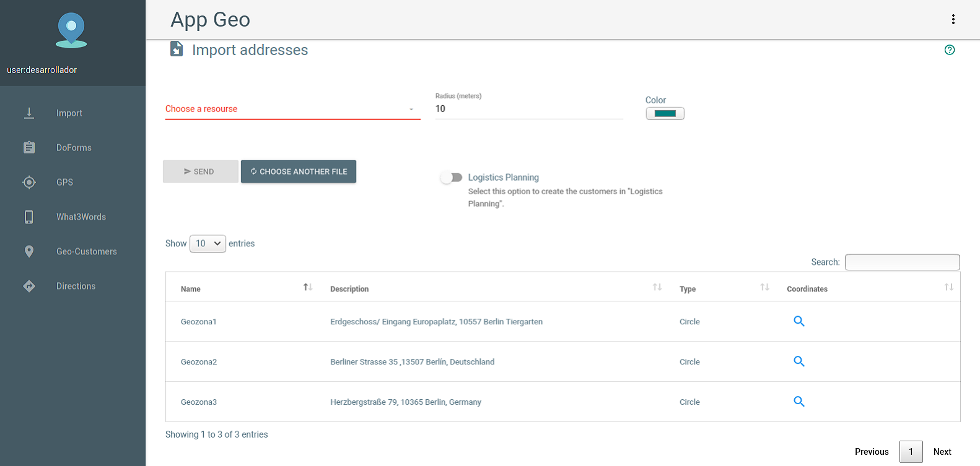View coordinates for Geozona1 magnifier icon
The image size is (980, 466).
point(799,321)
